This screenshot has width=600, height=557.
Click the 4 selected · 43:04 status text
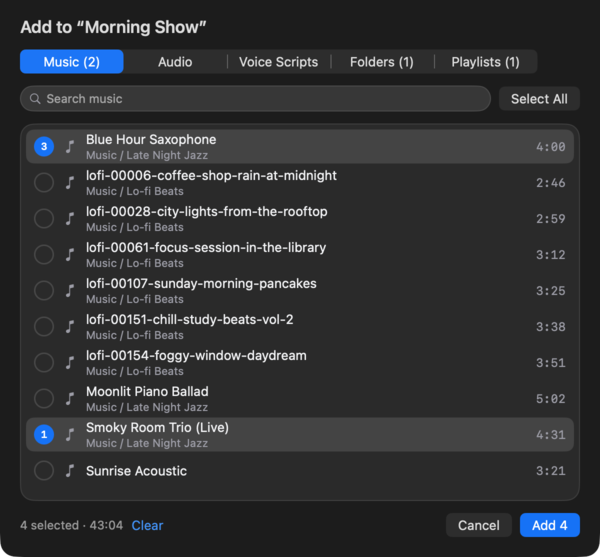pyautogui.click(x=72, y=525)
